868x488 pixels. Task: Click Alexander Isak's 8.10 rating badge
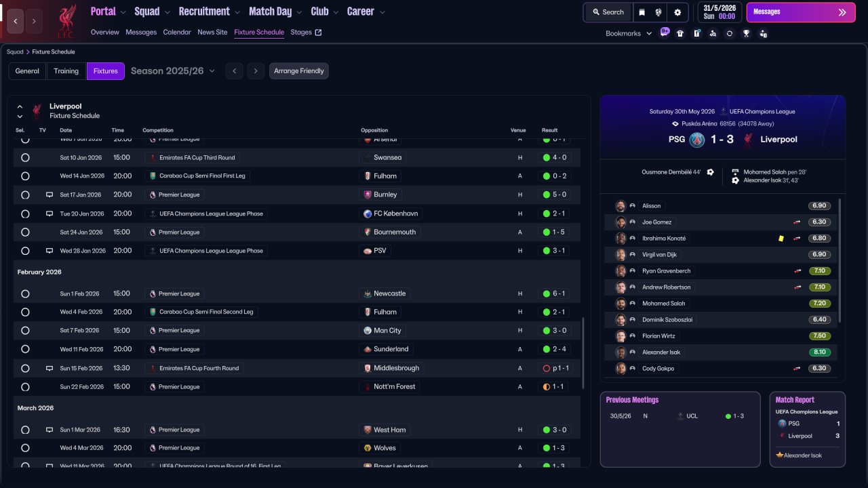(x=819, y=352)
